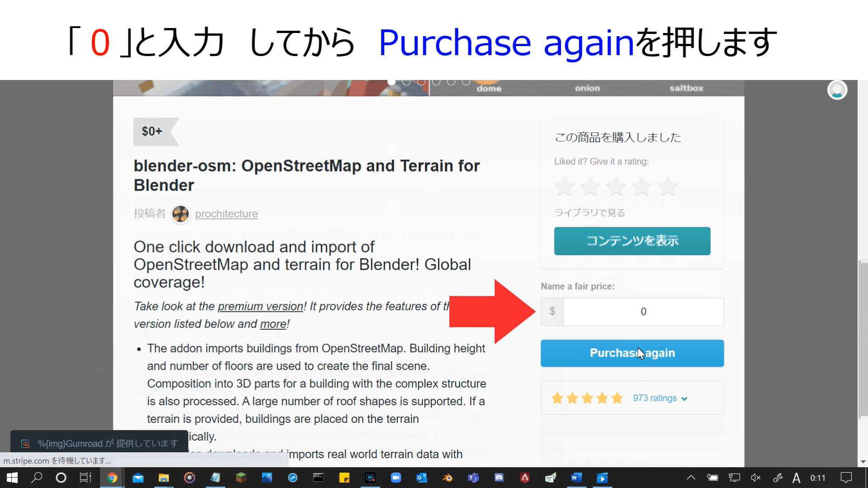This screenshot has width=868, height=488.
Task: Open Zoom from the taskbar
Action: point(396,478)
